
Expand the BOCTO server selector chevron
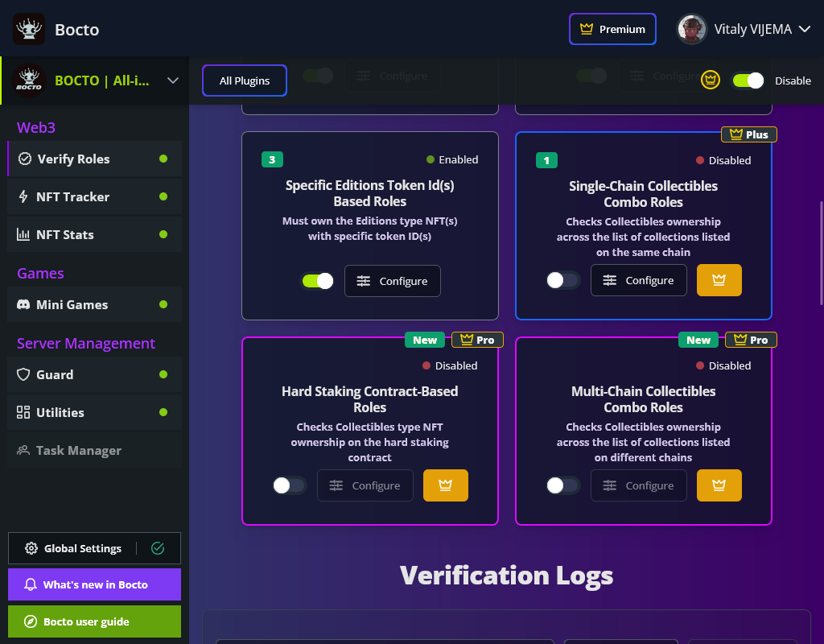point(173,80)
